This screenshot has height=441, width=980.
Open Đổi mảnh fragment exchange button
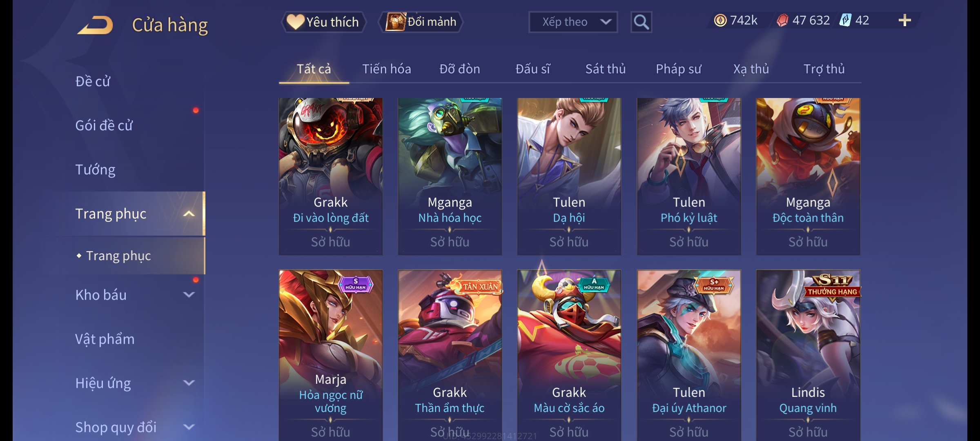point(421,22)
